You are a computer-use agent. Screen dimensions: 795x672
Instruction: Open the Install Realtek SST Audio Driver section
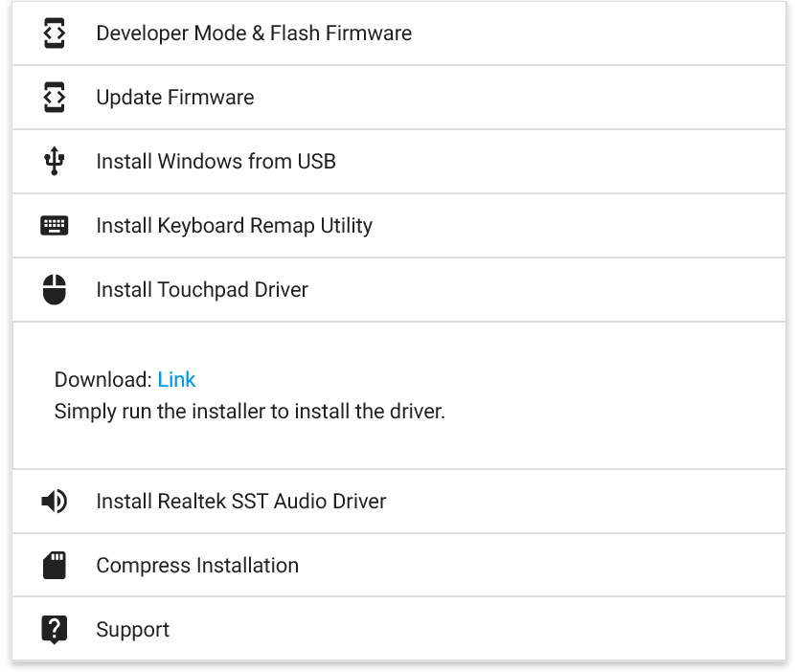[240, 501]
